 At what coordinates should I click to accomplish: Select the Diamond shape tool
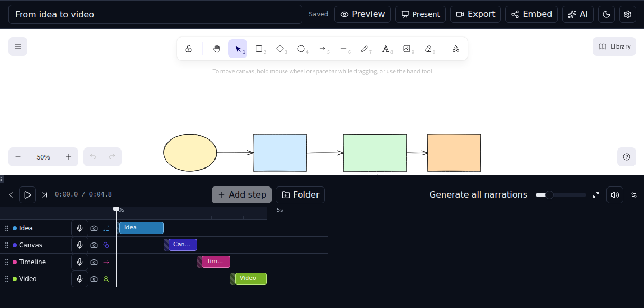pyautogui.click(x=280, y=49)
